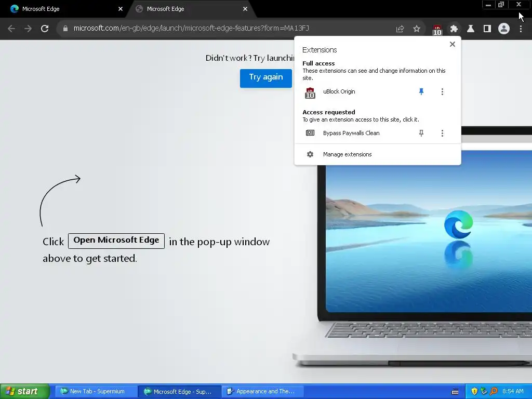This screenshot has width=532, height=399.
Task: Close the Extensions popup
Action: pos(453,44)
